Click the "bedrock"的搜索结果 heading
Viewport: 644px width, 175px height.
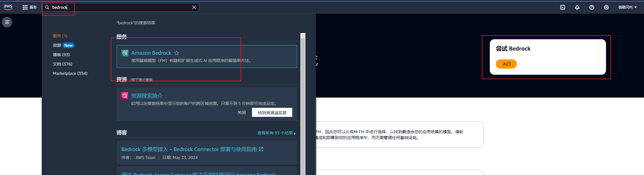pos(136,23)
